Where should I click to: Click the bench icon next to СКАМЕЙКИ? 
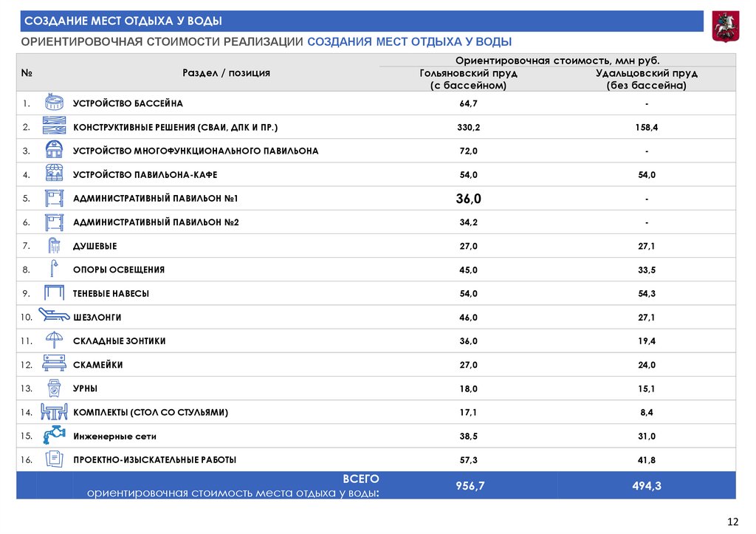coord(55,364)
